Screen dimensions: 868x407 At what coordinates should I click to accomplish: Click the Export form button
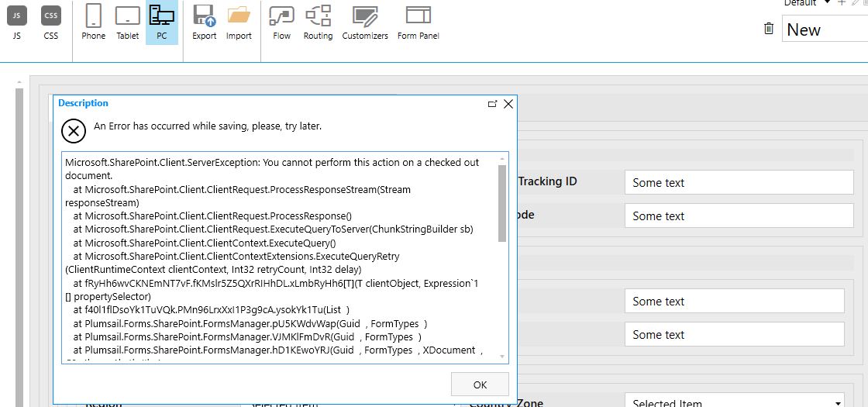point(205,22)
